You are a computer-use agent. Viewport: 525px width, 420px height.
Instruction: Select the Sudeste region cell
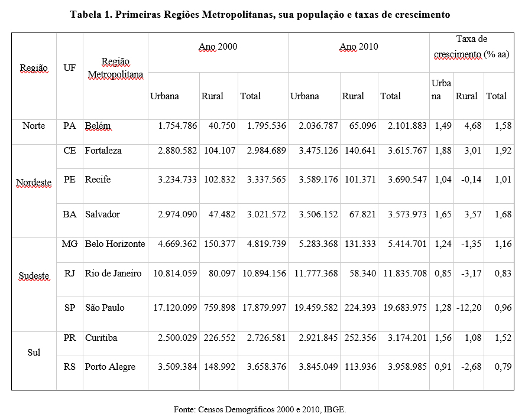point(34,276)
